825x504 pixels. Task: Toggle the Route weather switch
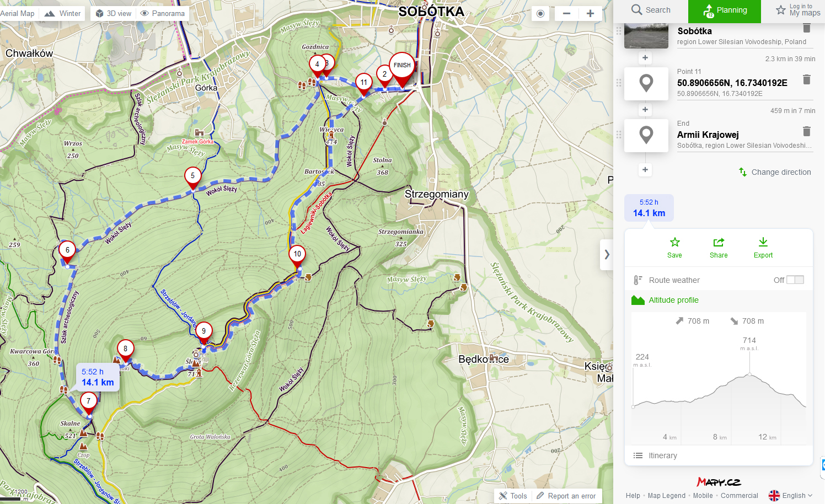[x=795, y=280]
